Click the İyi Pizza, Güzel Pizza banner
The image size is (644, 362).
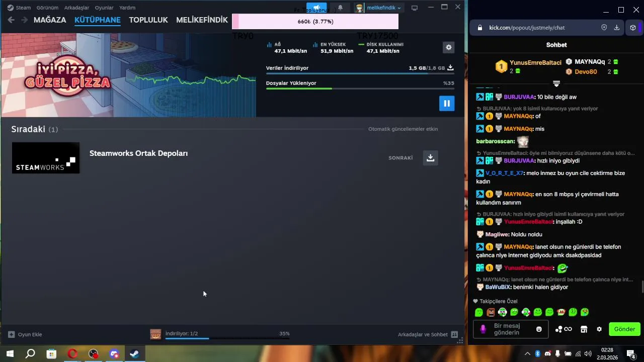pyautogui.click(x=128, y=75)
